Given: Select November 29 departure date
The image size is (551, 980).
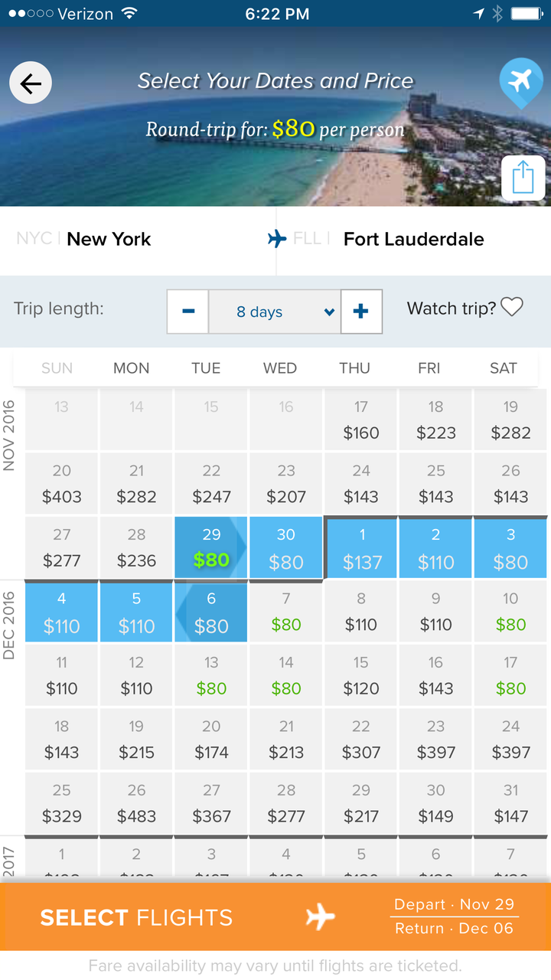Looking at the screenshot, I should (211, 547).
